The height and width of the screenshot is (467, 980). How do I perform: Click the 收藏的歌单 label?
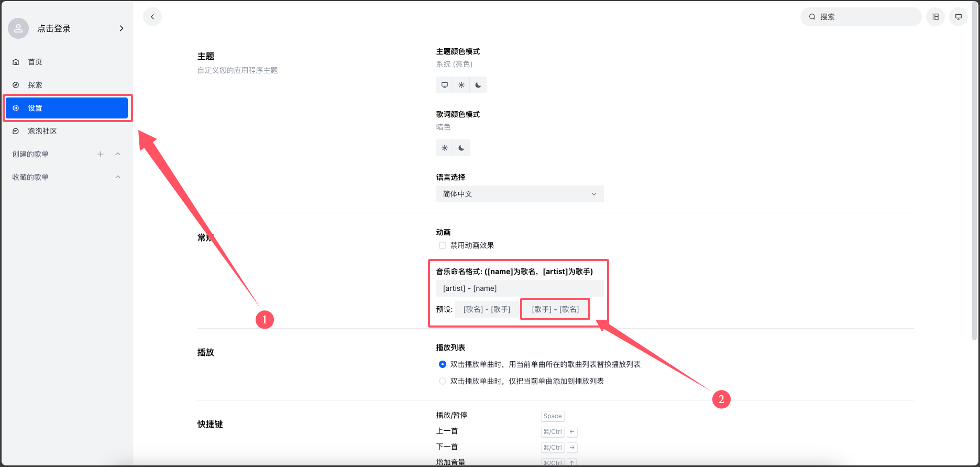click(30, 177)
